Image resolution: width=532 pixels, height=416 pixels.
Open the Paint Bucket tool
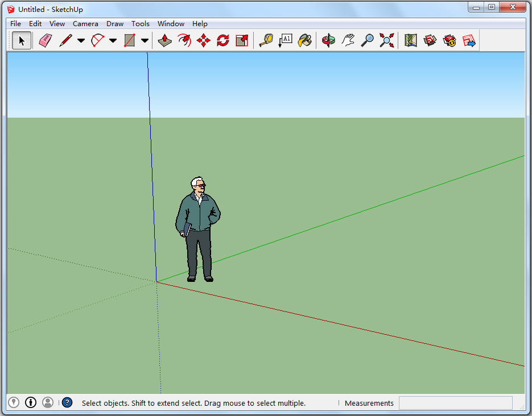(x=304, y=40)
